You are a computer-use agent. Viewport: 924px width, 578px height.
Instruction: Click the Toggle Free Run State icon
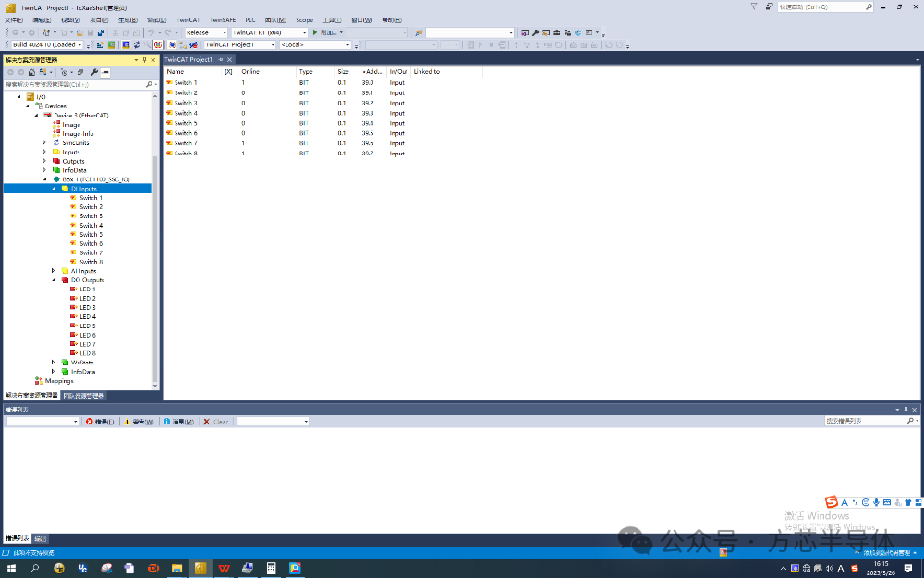[157, 44]
